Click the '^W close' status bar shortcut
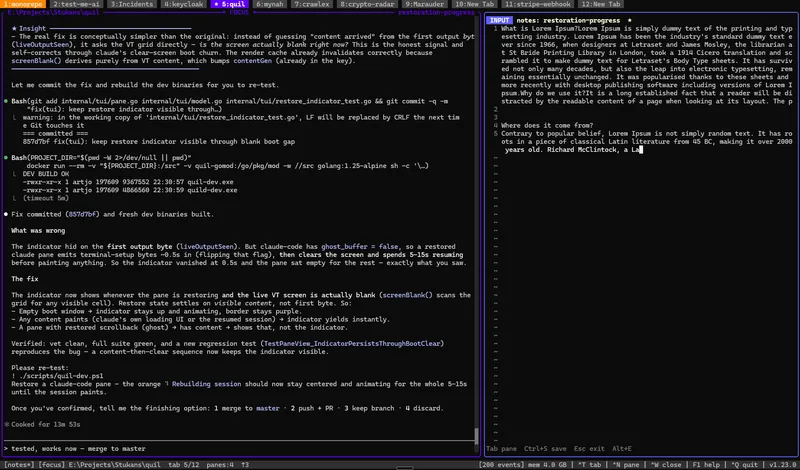 [x=665, y=465]
